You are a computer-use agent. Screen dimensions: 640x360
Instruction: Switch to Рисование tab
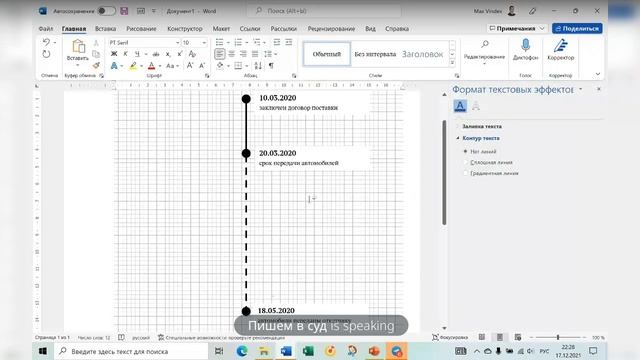click(141, 29)
